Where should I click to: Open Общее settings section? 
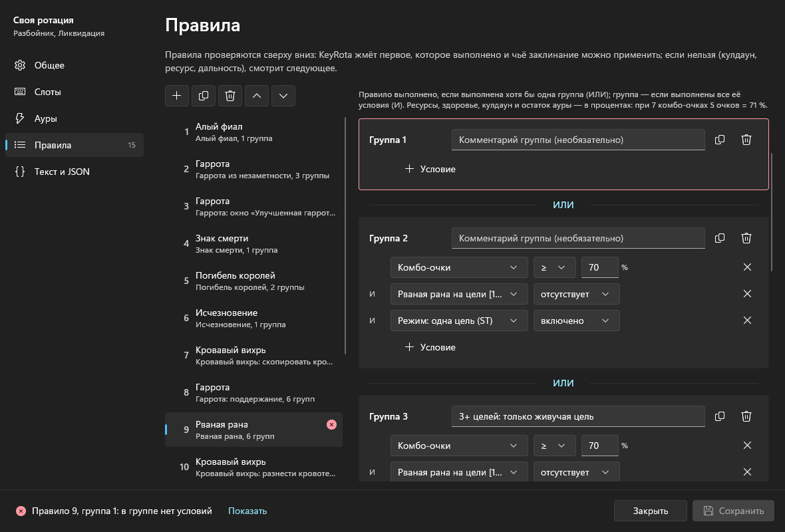[74, 65]
